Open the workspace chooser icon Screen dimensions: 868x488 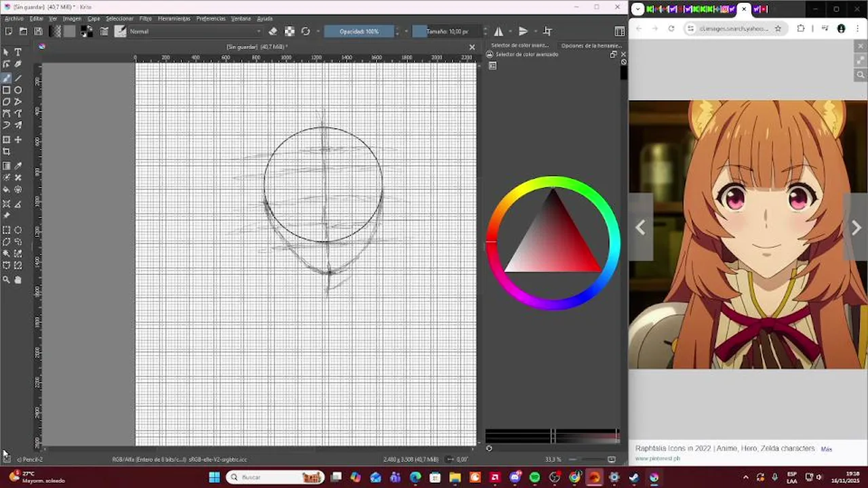[619, 31]
